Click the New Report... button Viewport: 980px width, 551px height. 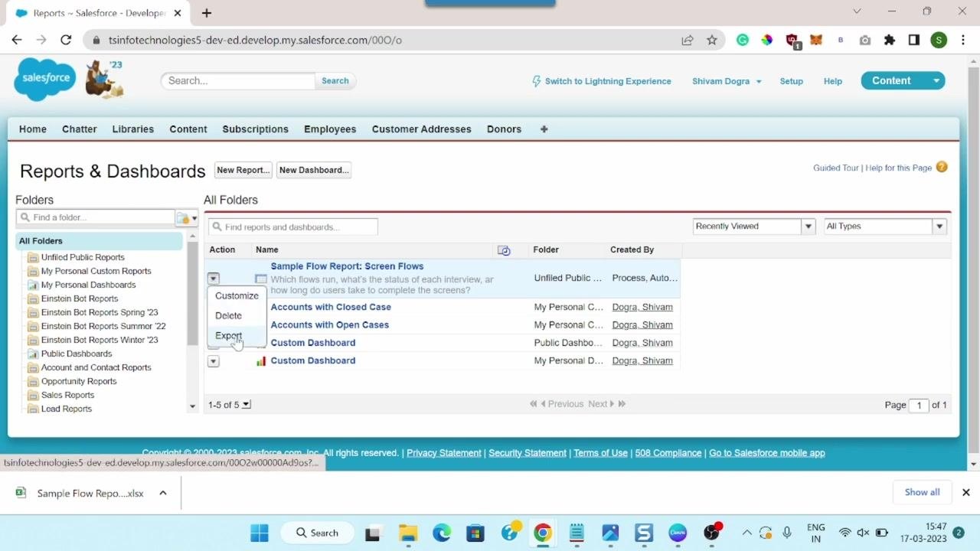coord(243,170)
